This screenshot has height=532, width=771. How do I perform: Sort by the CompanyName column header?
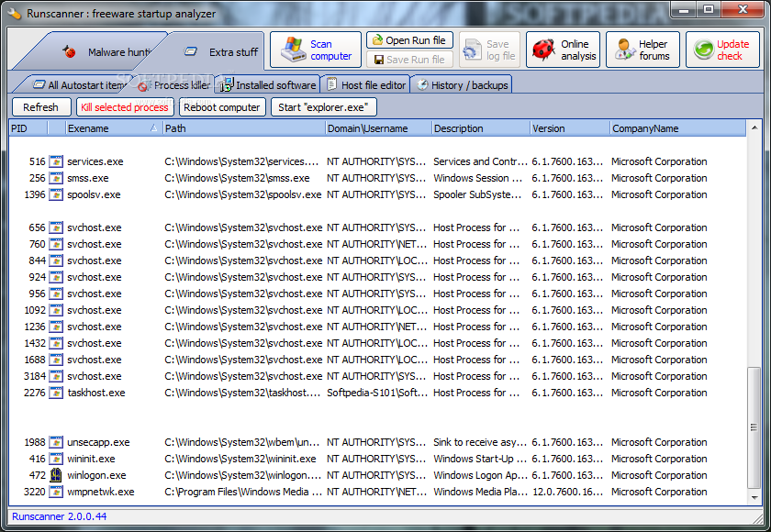pyautogui.click(x=677, y=128)
